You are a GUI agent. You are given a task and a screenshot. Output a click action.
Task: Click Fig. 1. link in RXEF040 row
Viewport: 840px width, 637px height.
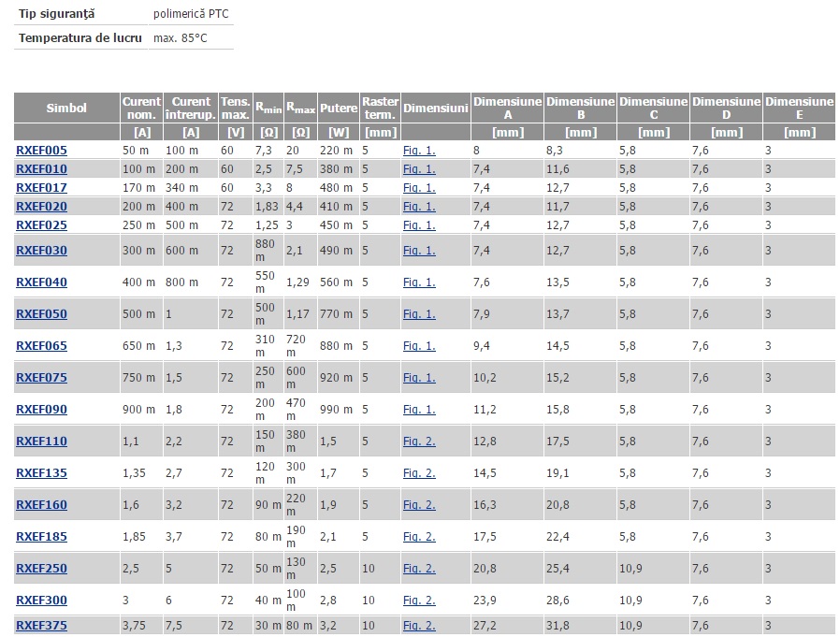coord(419,282)
